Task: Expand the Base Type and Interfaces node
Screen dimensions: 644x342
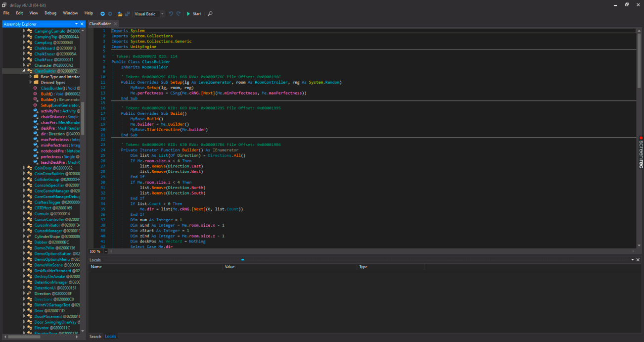Action: coord(30,77)
